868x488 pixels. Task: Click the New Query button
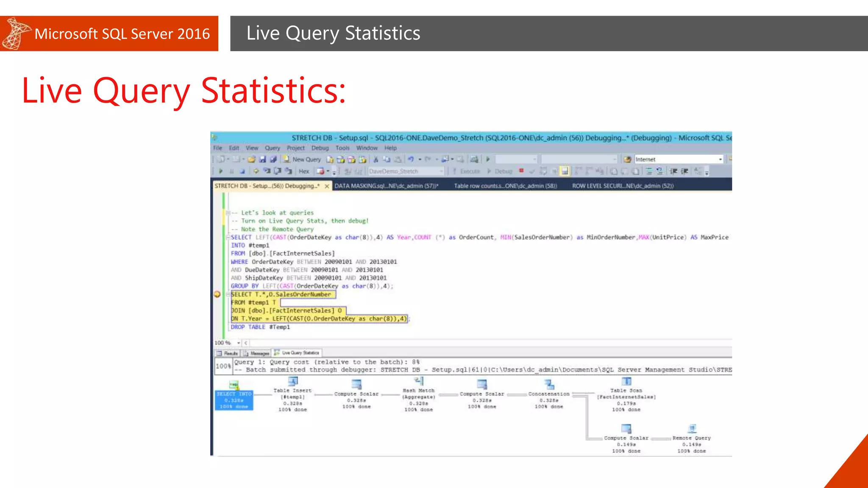(x=302, y=159)
